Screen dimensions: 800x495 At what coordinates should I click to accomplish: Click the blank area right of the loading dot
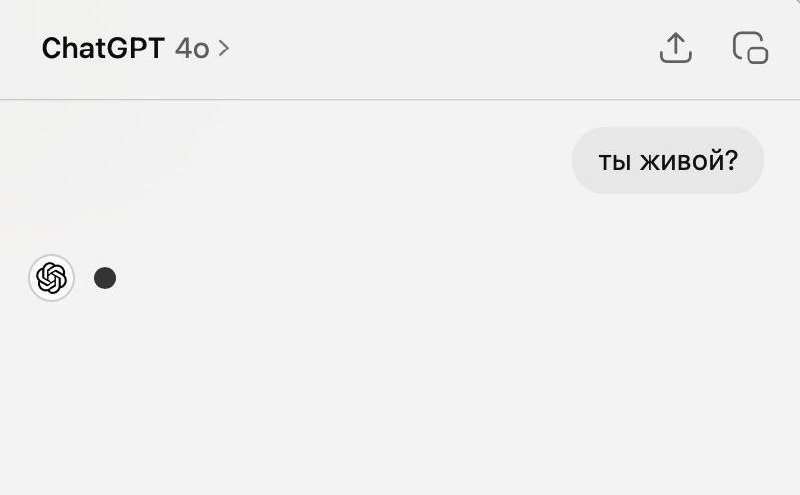(x=400, y=278)
